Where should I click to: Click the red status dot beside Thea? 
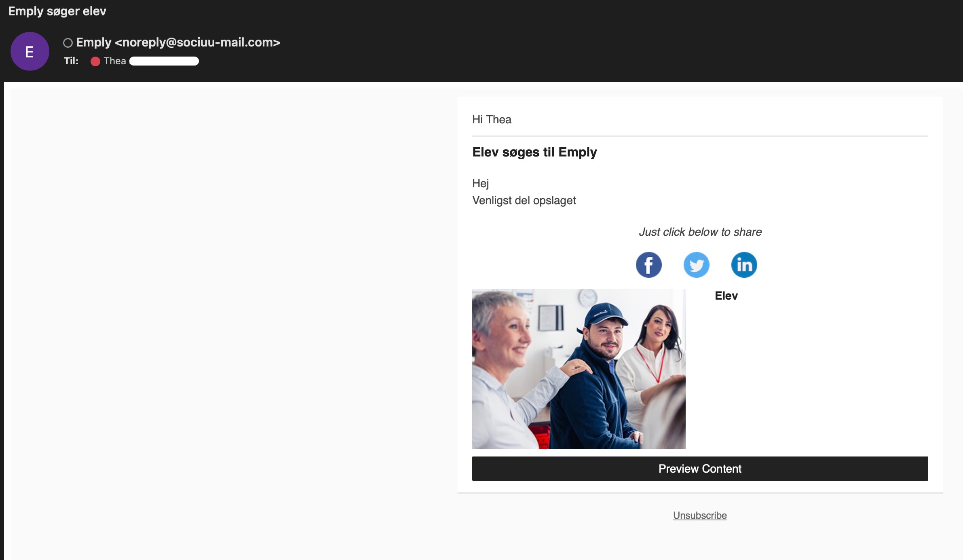pyautogui.click(x=95, y=61)
